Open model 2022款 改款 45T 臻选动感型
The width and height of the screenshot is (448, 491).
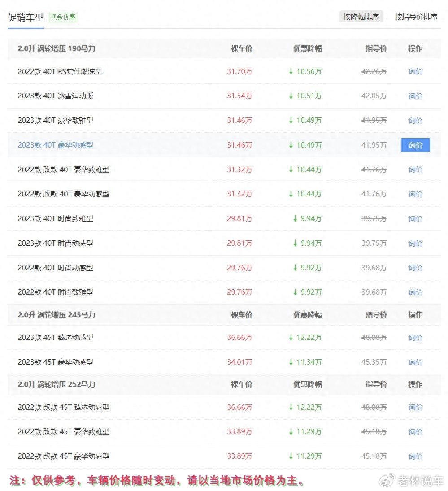64,407
